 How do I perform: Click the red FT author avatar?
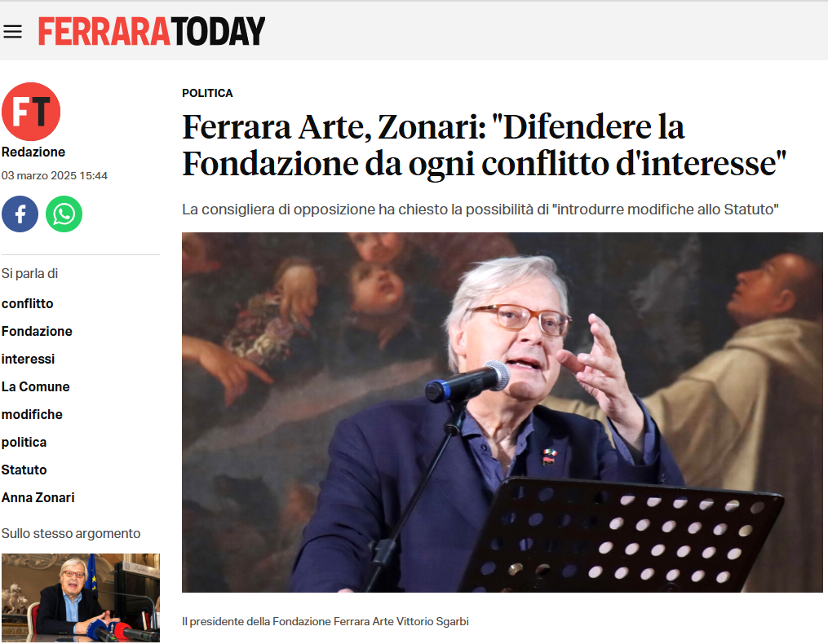(x=31, y=112)
